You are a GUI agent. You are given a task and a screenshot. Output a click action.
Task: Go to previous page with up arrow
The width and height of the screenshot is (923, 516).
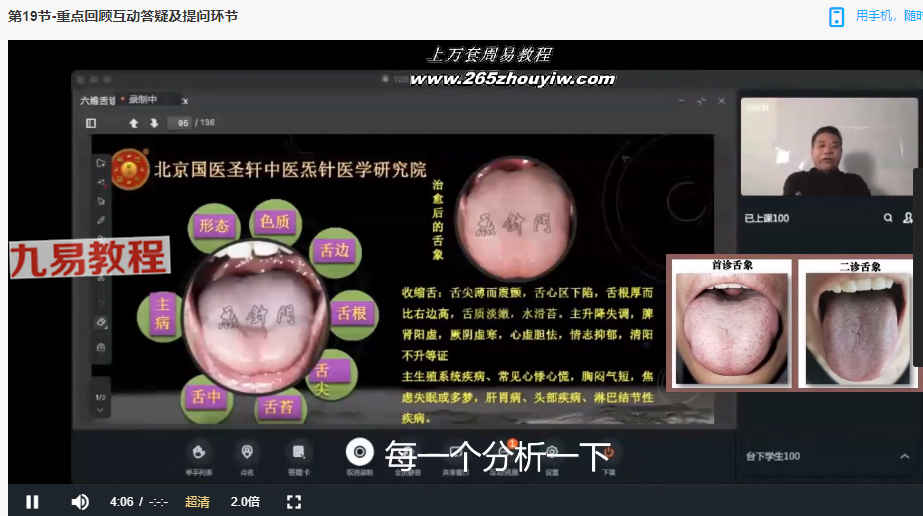134,123
